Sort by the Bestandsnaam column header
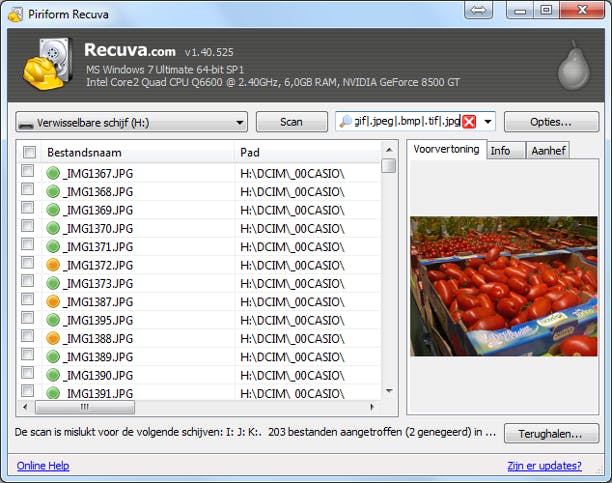 [137, 152]
